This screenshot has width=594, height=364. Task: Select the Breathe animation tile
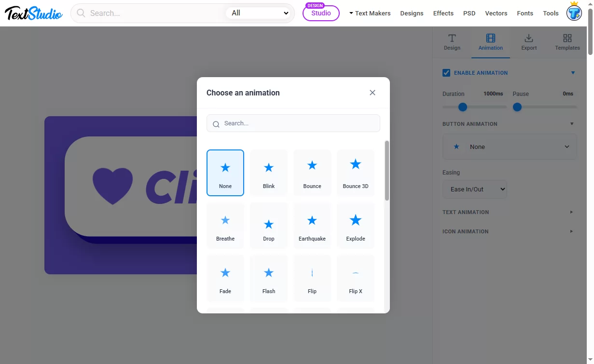[225, 226]
